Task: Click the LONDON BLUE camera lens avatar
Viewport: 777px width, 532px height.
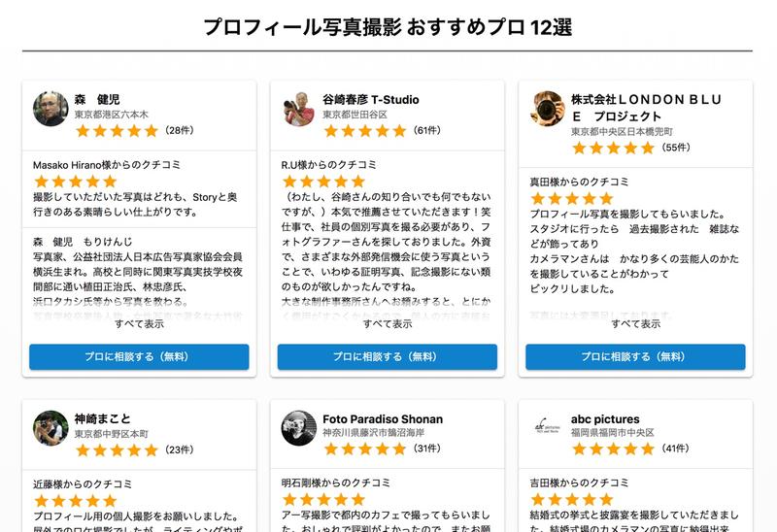Action: pyautogui.click(x=548, y=109)
